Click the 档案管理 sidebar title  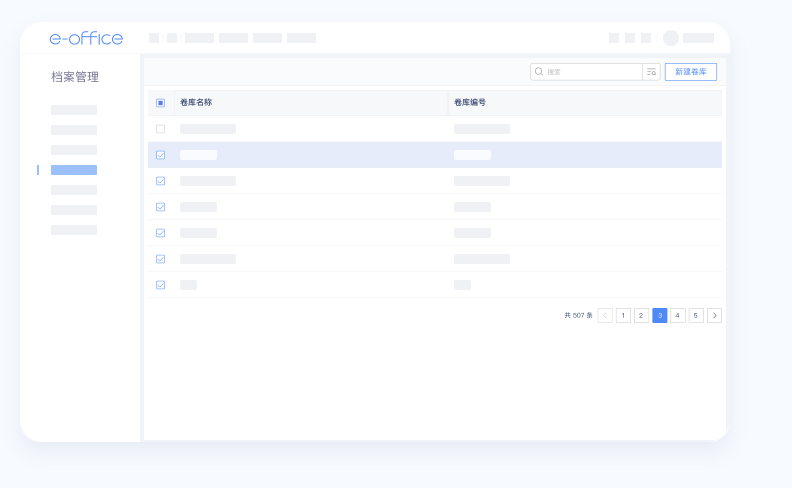75,77
